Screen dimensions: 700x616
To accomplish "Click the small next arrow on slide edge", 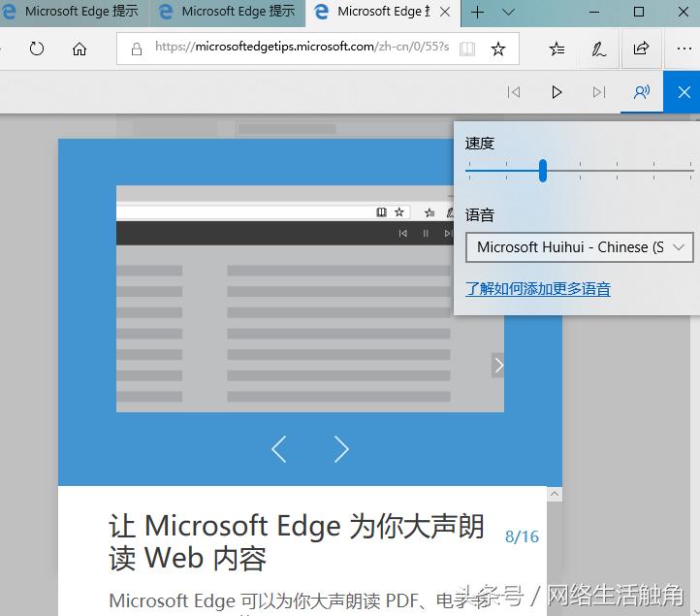I will [x=498, y=366].
